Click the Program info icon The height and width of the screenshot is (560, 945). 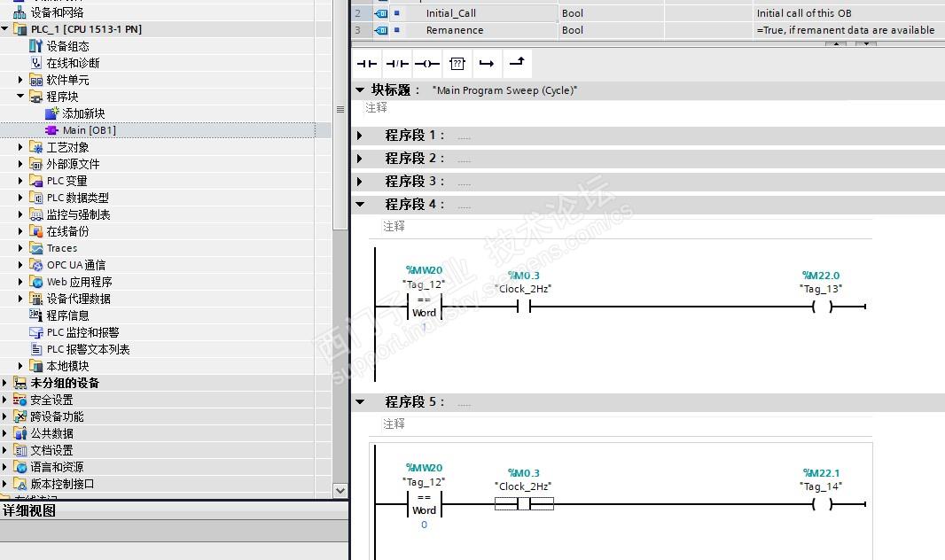[x=35, y=315]
